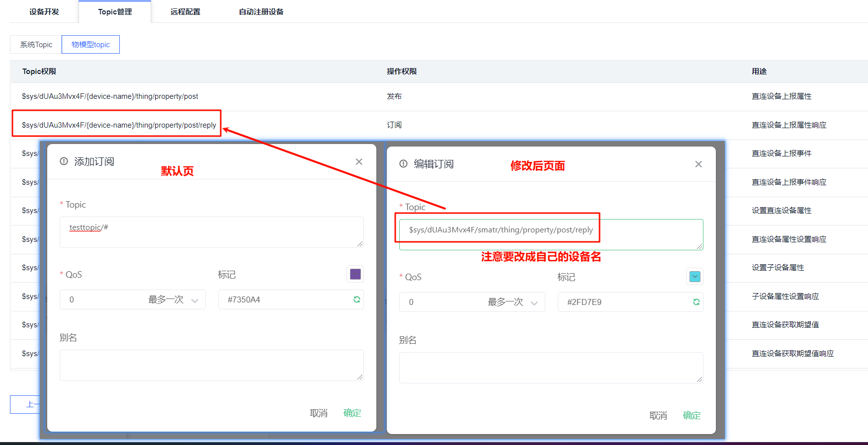Click the 直连设备获取期望值 usage text

coord(785,325)
